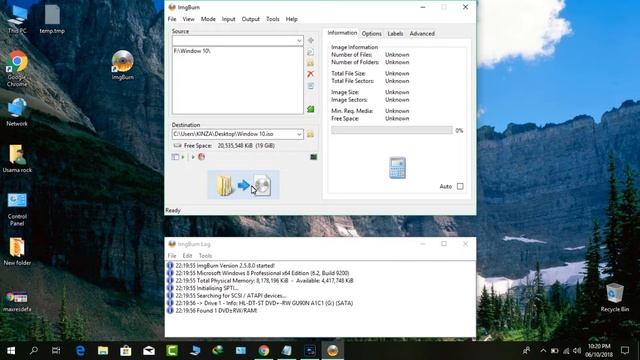Click the dark green display monitor icon
640x360 pixels.
pos(313,157)
